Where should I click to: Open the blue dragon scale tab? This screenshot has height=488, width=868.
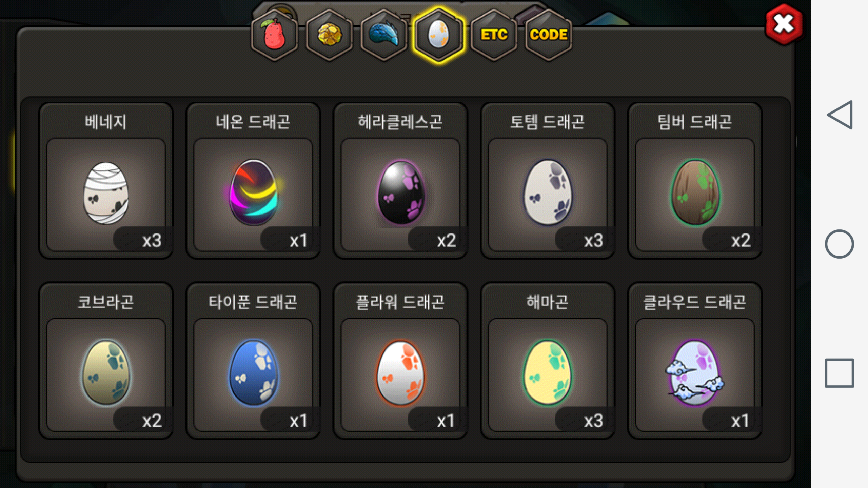[x=384, y=35]
